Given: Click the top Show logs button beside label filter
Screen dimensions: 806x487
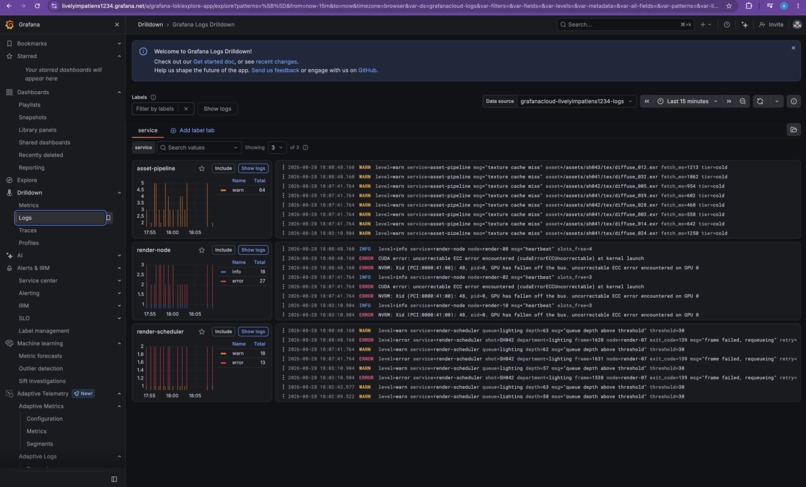Looking at the screenshot, I should click(x=217, y=109).
